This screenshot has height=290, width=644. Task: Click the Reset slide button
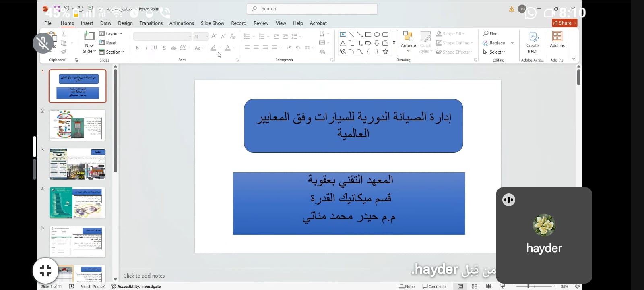[x=108, y=43]
